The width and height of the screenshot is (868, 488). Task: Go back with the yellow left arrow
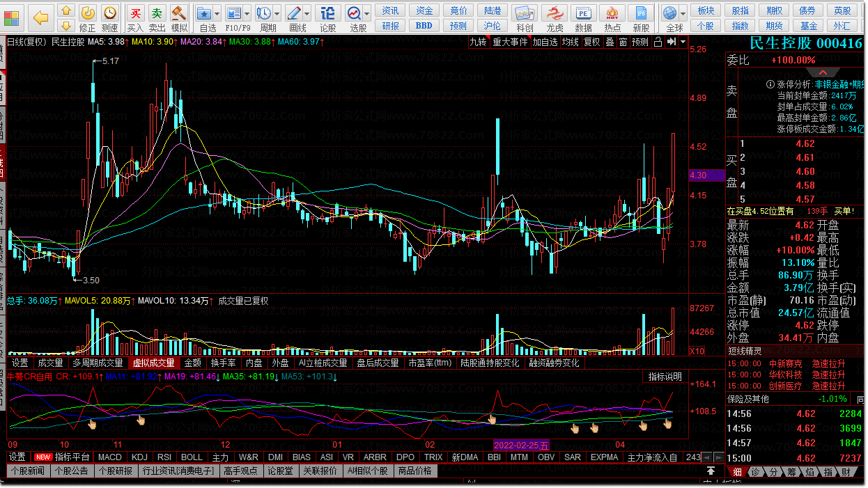click(x=42, y=17)
